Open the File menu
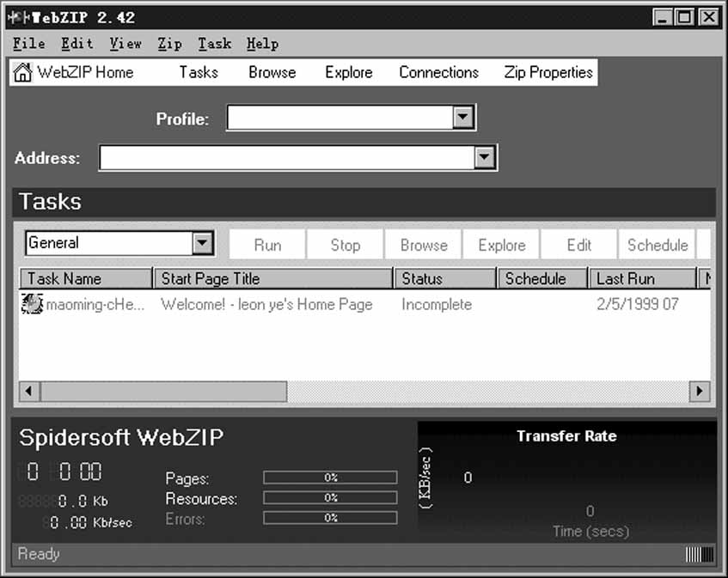The image size is (728, 578). [x=28, y=44]
